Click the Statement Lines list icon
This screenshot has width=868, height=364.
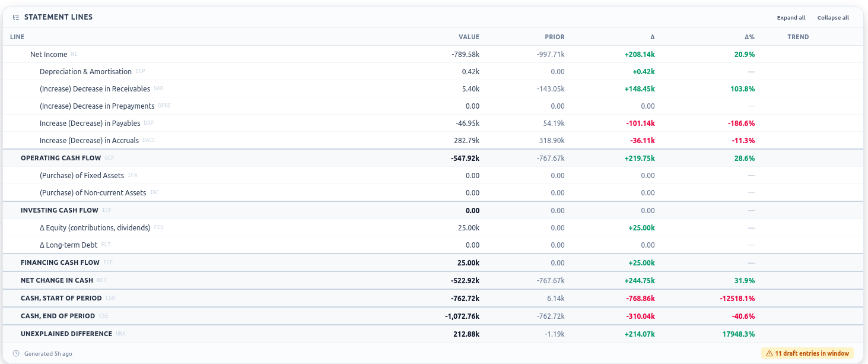click(x=16, y=17)
